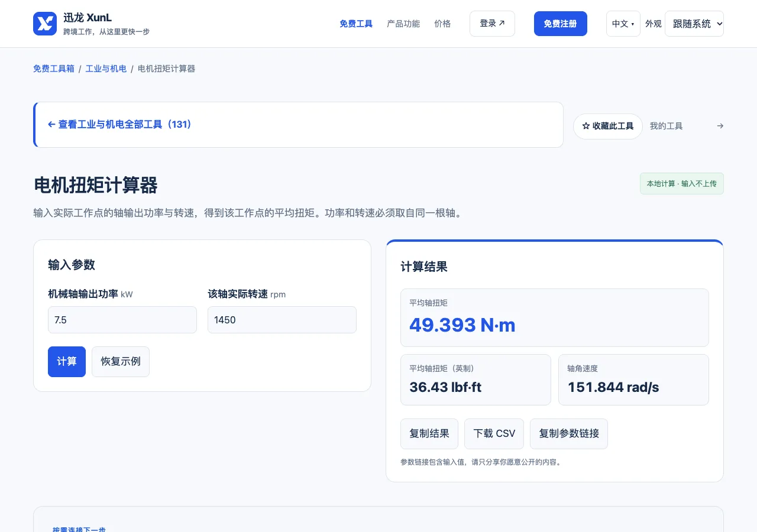Click the 下载 CSV button
This screenshot has height=532, width=757.
(x=494, y=434)
